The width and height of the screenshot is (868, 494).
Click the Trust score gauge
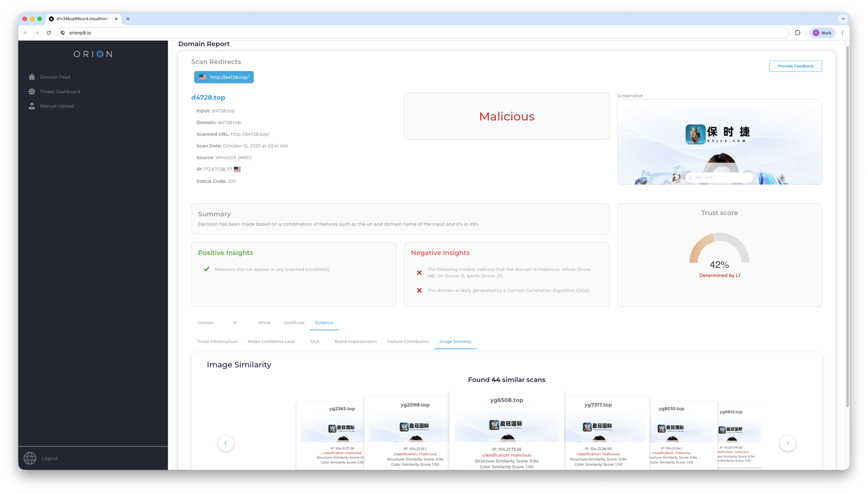click(x=719, y=251)
